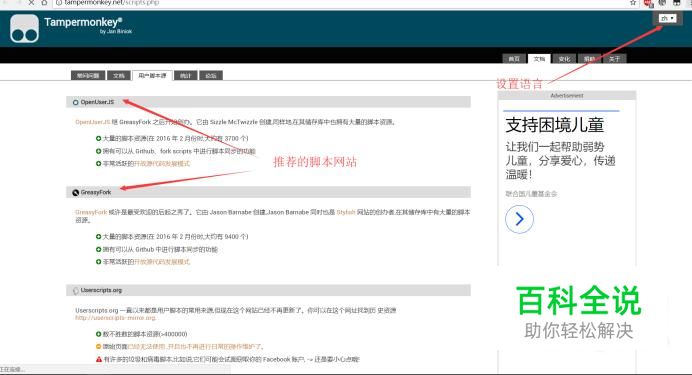
Task: Open the 关于 tab in top navigation
Action: click(614, 59)
